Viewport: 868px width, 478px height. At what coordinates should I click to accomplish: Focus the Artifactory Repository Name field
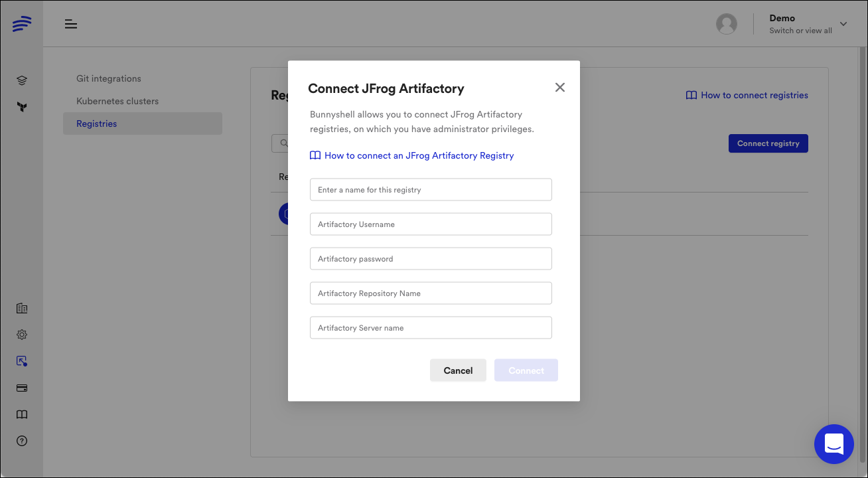431,293
